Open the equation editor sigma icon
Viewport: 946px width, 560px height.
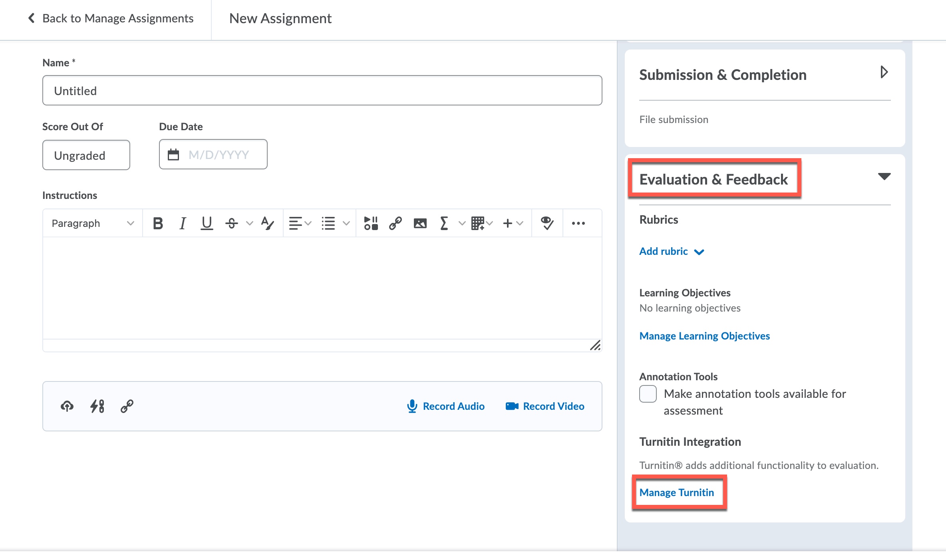pos(444,223)
